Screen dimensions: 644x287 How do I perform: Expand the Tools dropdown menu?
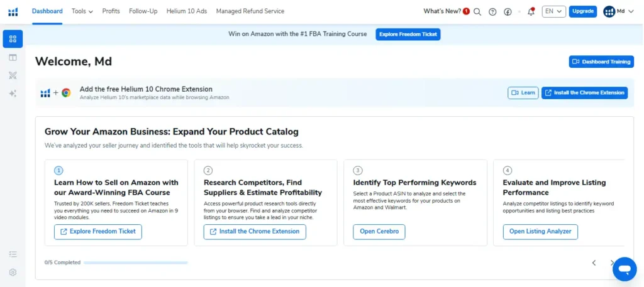[x=82, y=11]
